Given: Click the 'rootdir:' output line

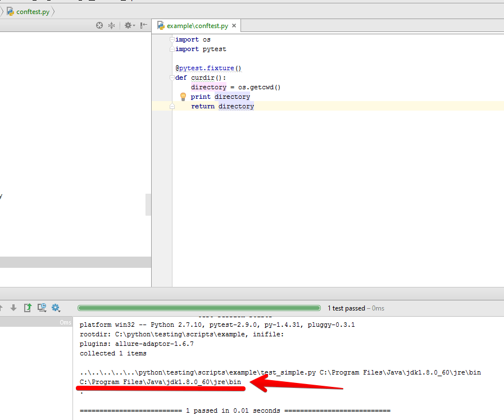Looking at the screenshot, I should (x=182, y=335).
